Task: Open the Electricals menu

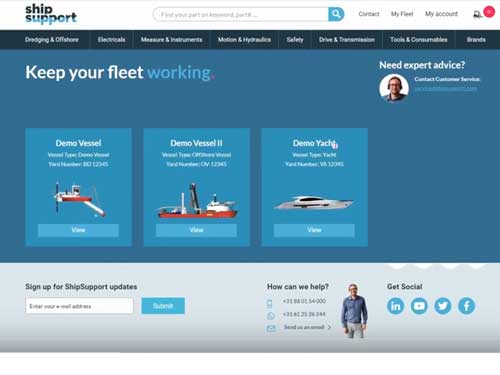Action: pyautogui.click(x=112, y=40)
